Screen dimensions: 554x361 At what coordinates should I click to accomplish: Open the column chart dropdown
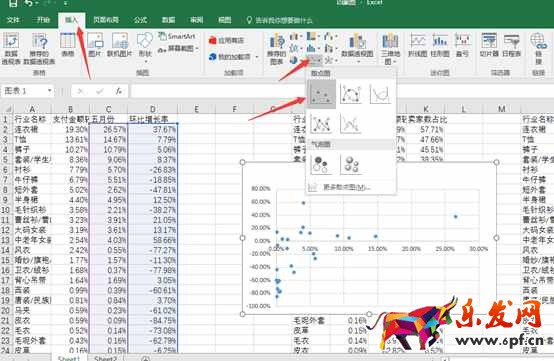coord(296,36)
